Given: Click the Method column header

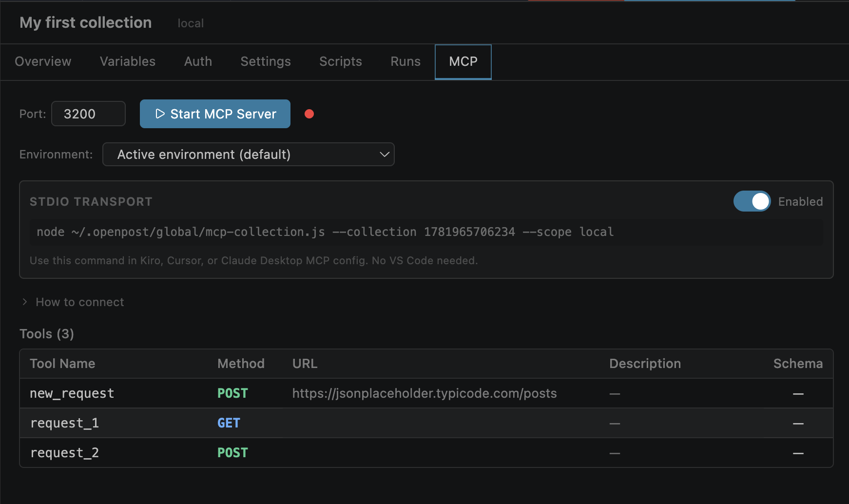Looking at the screenshot, I should tap(241, 364).
